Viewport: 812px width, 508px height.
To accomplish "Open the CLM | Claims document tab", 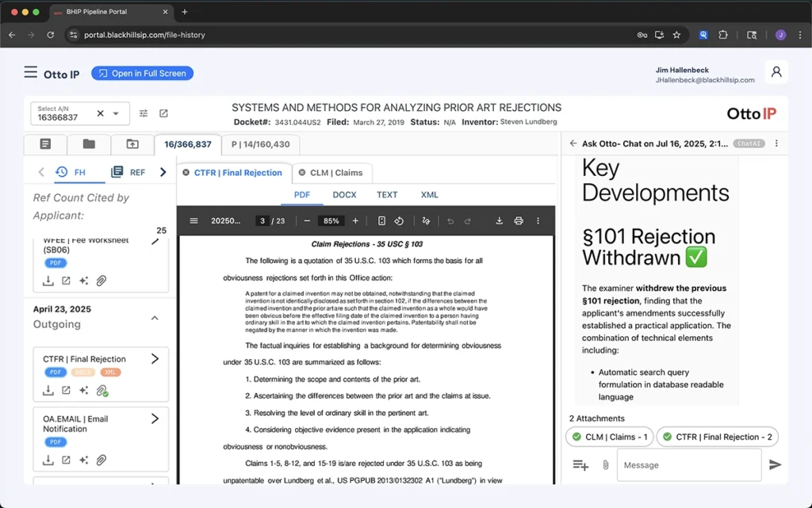I will click(331, 173).
